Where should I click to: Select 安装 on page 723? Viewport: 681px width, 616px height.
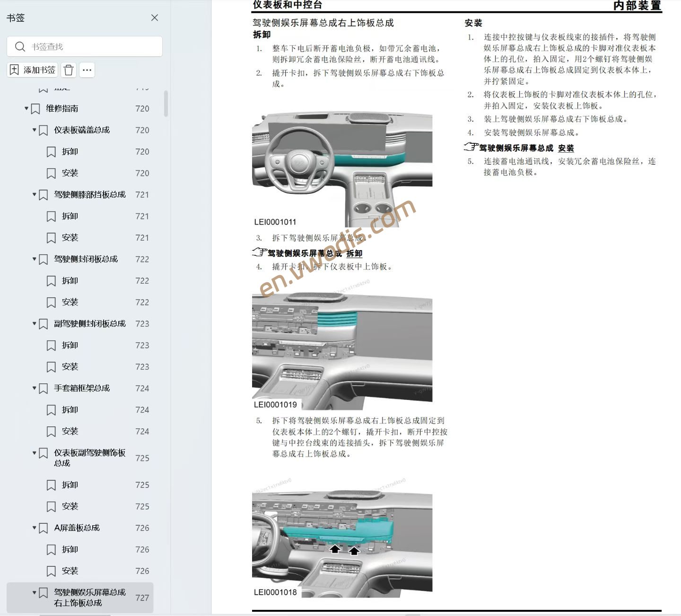pos(70,366)
